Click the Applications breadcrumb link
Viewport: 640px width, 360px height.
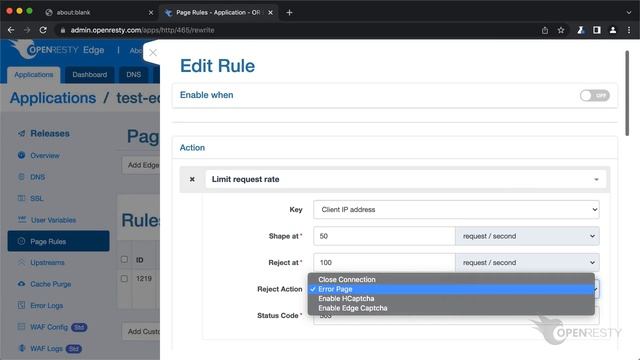point(53,98)
